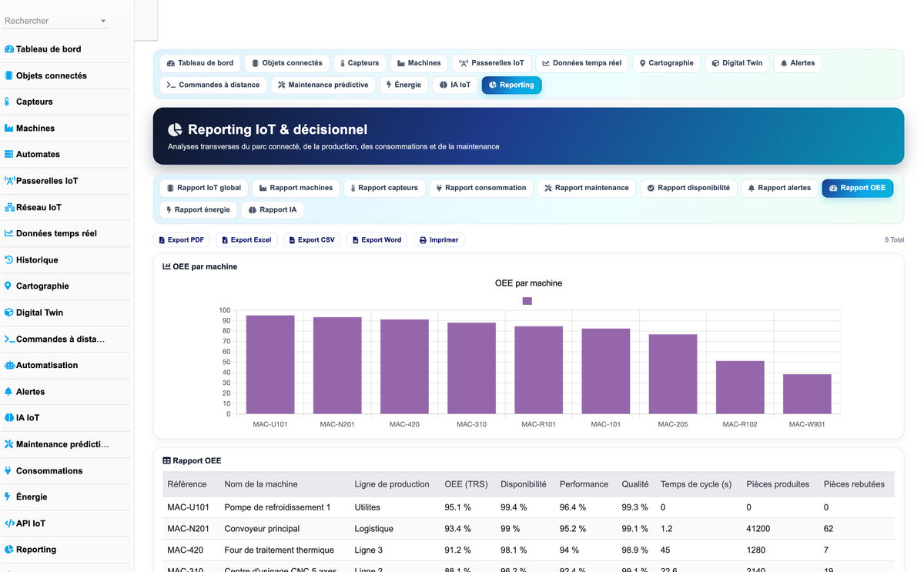Show the Rapport maintenance report
The image size is (924, 572).
click(x=586, y=188)
